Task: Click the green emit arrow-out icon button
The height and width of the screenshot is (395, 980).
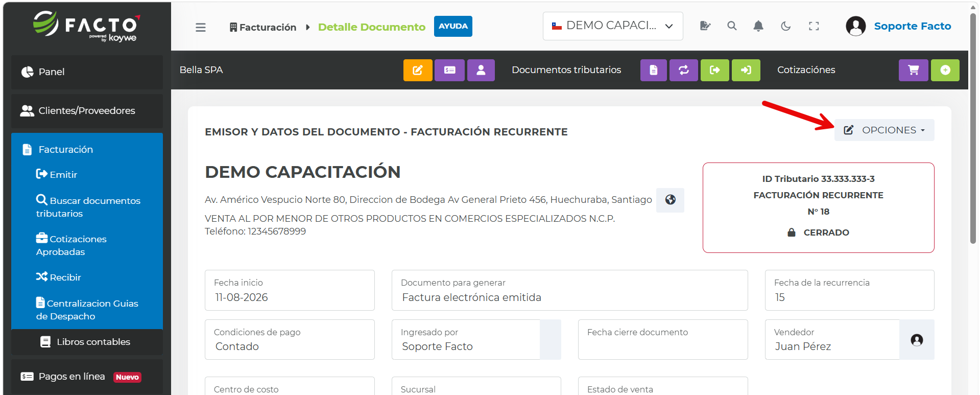Action: click(x=714, y=70)
